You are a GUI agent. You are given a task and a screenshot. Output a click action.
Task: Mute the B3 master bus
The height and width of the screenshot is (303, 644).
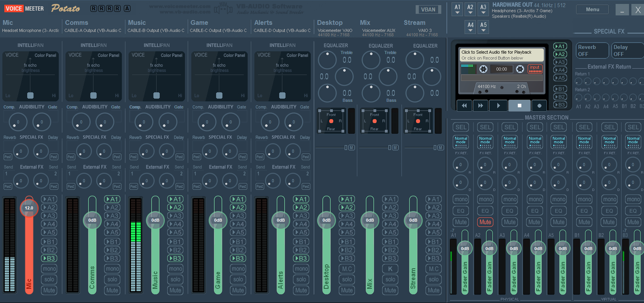[633, 222]
